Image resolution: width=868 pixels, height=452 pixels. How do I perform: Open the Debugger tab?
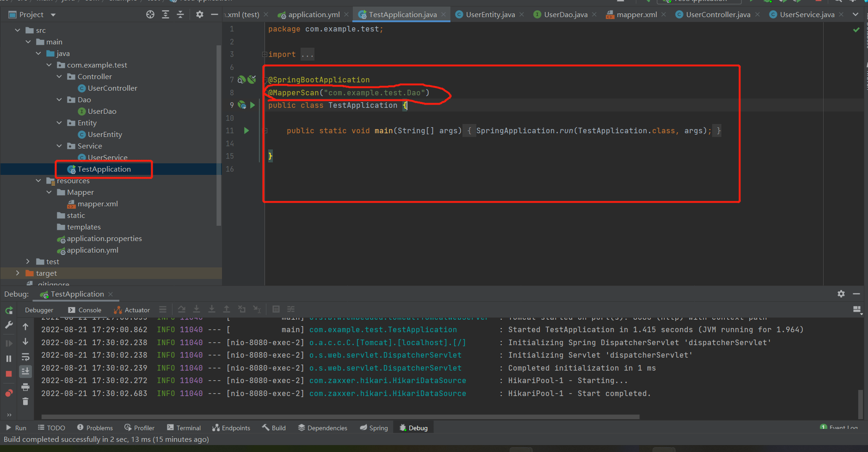pos(39,310)
